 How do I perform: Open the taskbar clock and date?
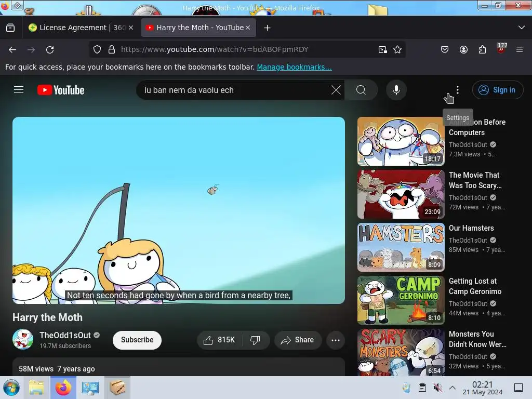click(483, 388)
